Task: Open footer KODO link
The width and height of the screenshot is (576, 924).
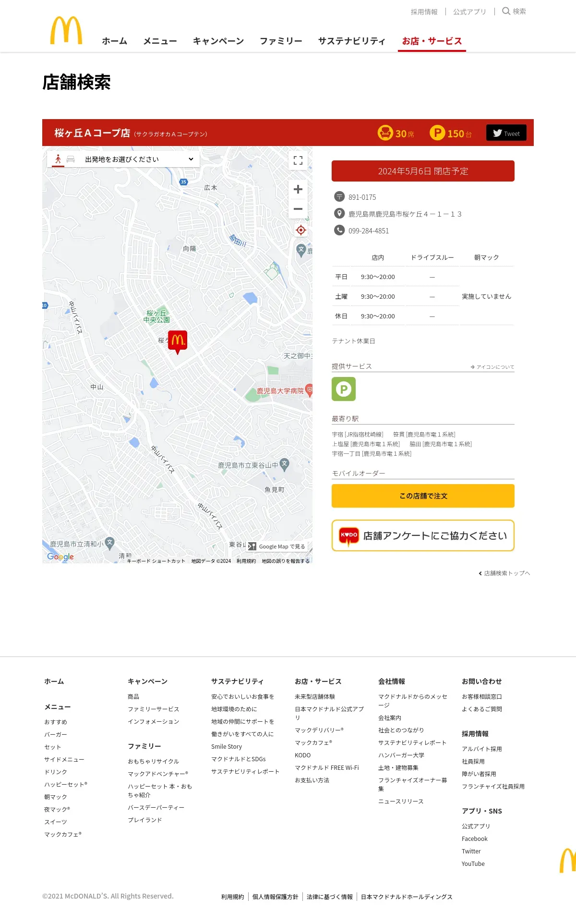Action: [303, 755]
